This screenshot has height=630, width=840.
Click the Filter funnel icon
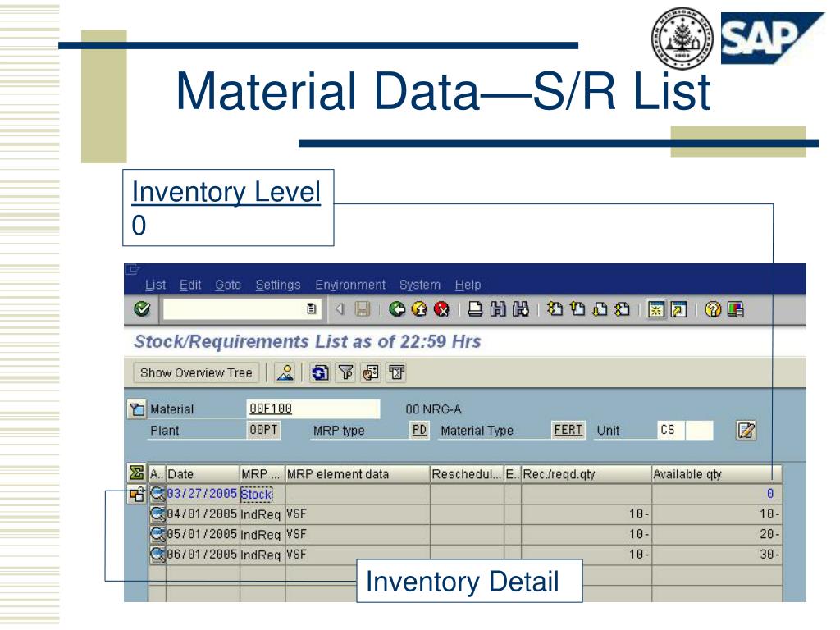(x=345, y=372)
